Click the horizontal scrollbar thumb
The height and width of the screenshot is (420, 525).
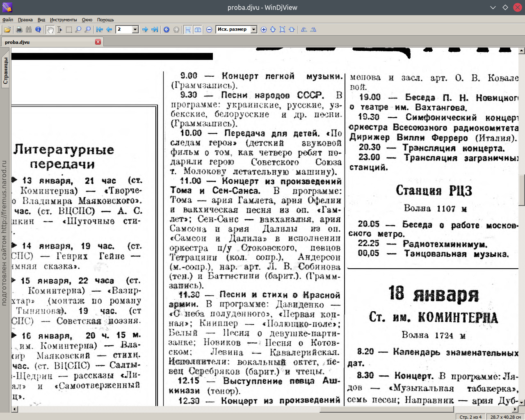pos(386,409)
